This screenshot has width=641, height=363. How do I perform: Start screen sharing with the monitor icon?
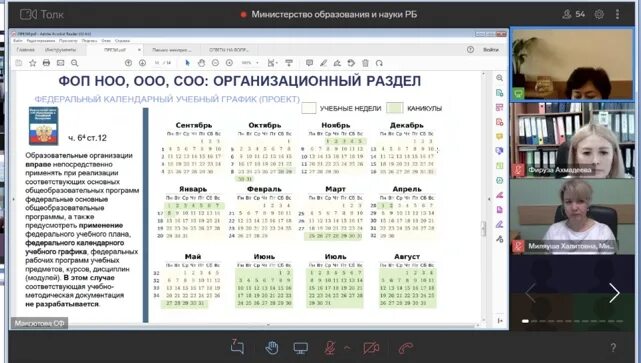(x=300, y=348)
